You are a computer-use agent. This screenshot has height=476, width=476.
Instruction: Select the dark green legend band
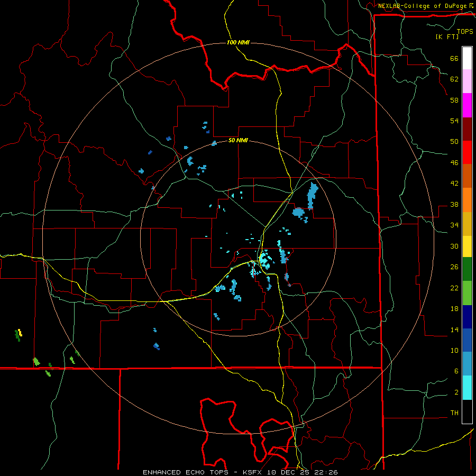(x=467, y=269)
